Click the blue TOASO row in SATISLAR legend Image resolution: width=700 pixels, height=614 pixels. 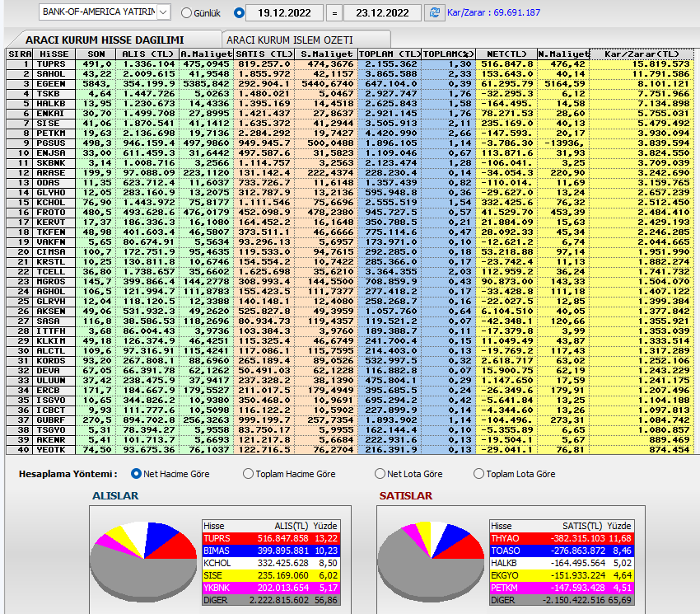[562, 551]
